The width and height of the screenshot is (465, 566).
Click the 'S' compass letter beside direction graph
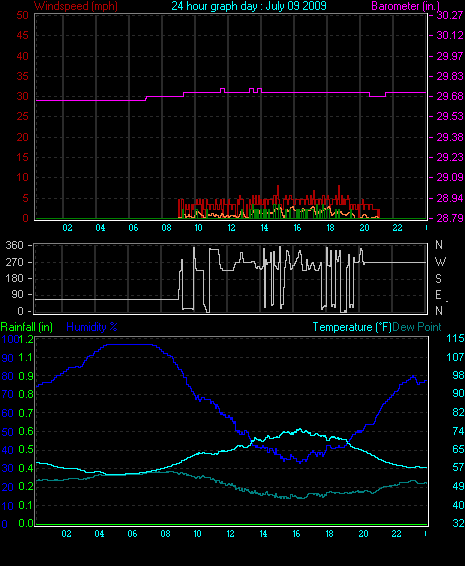tap(438, 279)
